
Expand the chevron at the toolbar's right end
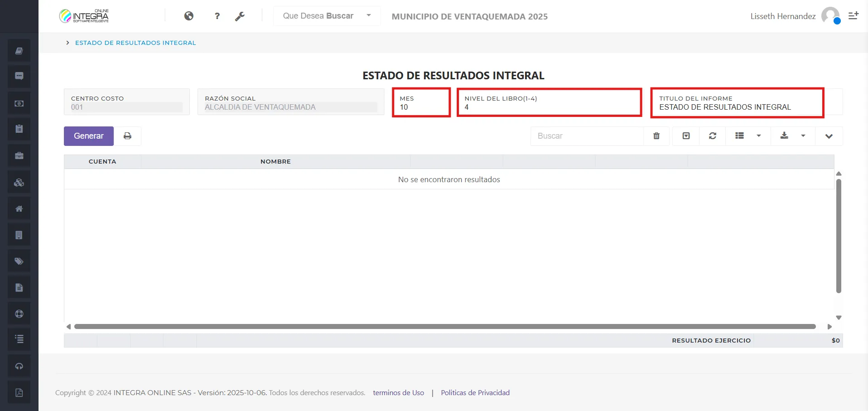pos(829,136)
